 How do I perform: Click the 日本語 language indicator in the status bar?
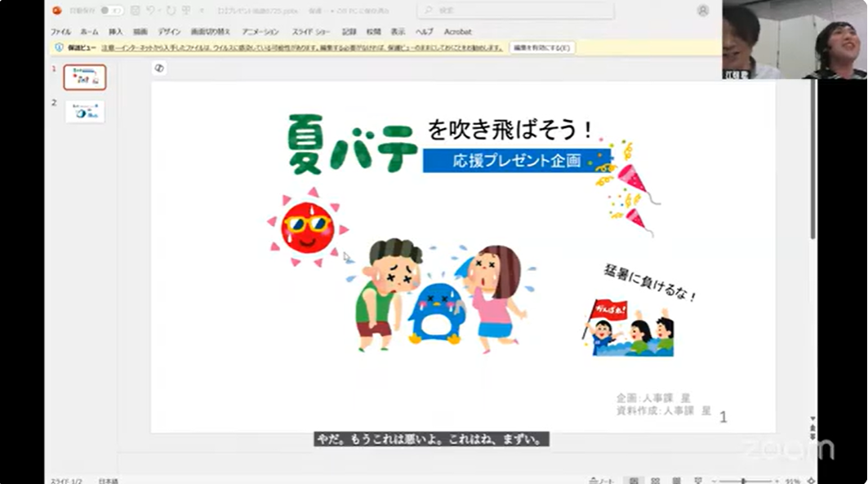108,481
